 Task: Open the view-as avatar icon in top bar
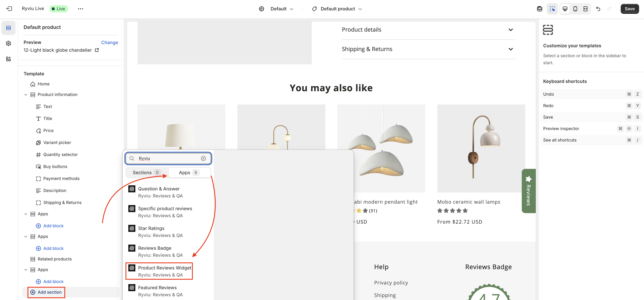coord(539,9)
